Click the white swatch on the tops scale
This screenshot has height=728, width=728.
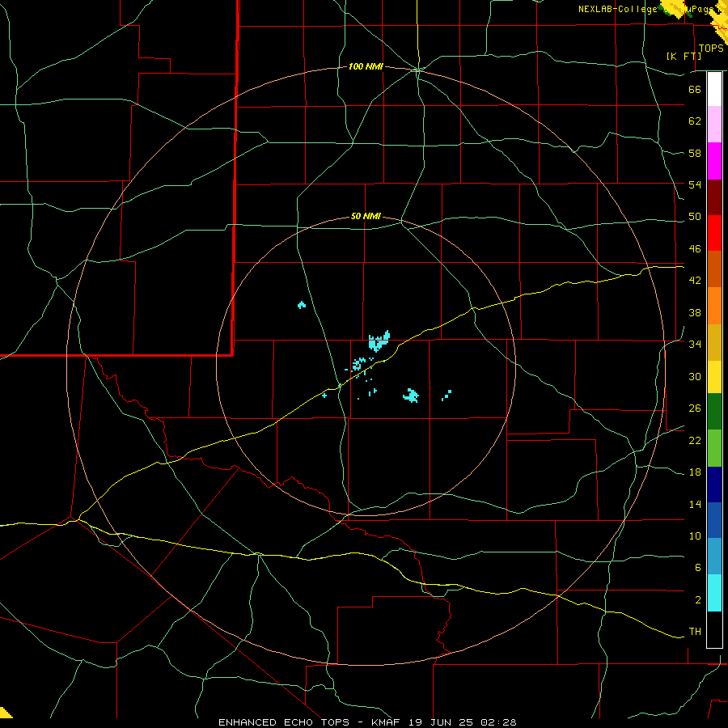click(714, 89)
